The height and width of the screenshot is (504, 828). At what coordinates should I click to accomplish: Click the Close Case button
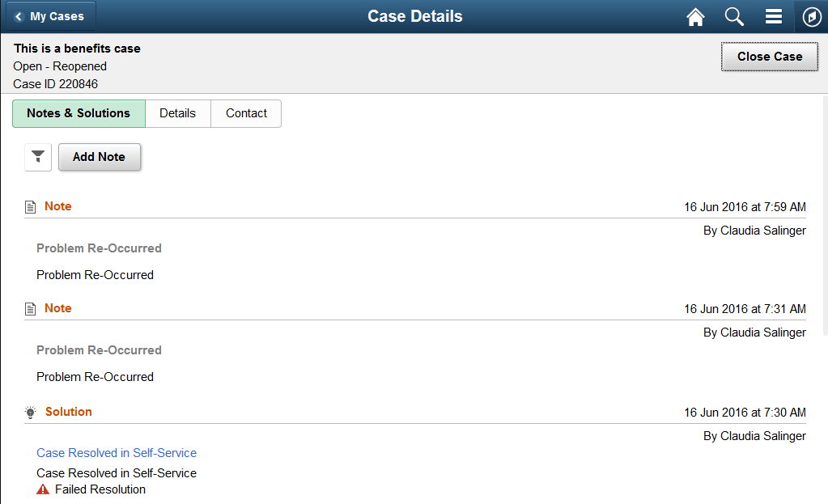pos(768,57)
